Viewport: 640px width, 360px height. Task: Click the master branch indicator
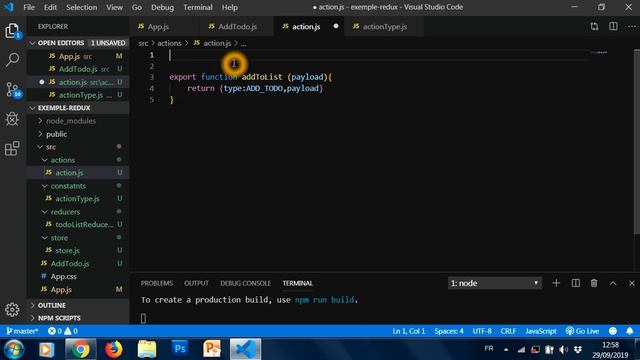click(x=22, y=331)
